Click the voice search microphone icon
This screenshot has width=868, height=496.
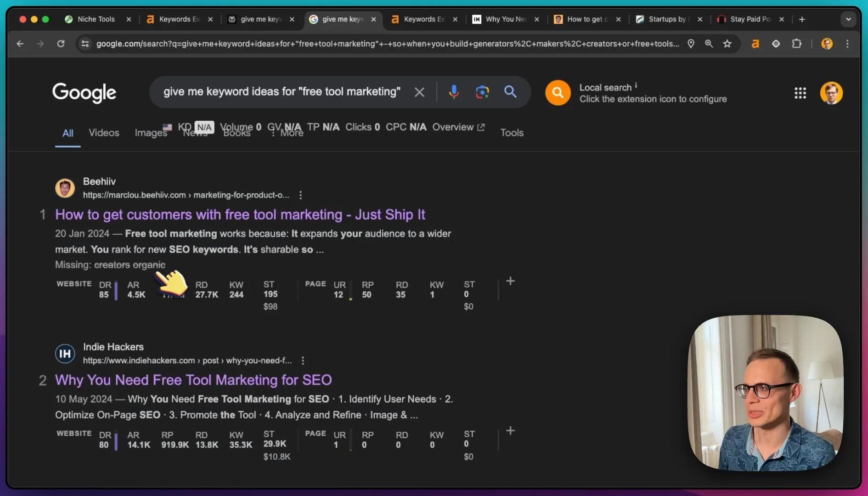(x=454, y=92)
